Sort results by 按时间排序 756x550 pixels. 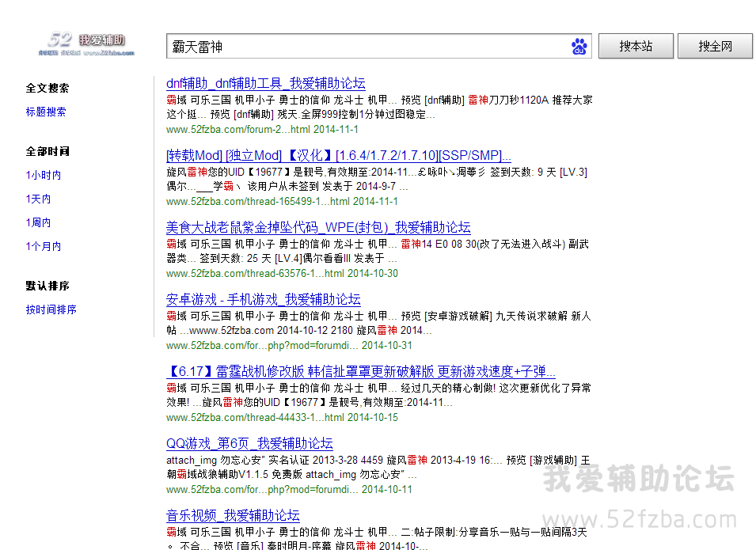point(51,309)
